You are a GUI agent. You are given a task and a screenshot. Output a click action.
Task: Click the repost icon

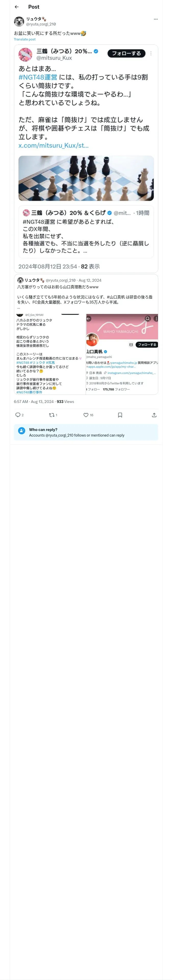(51, 415)
